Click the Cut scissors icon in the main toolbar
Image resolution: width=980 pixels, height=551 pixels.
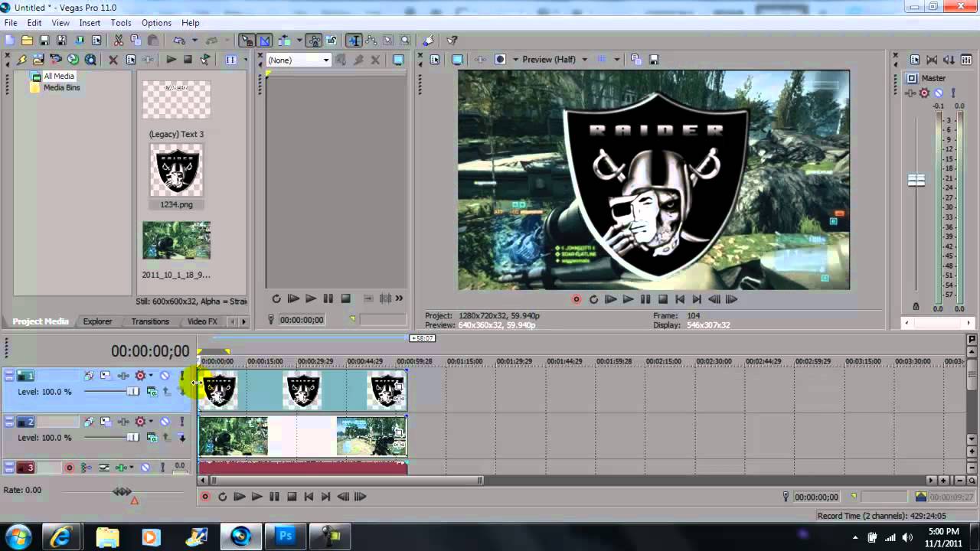[x=119, y=41]
